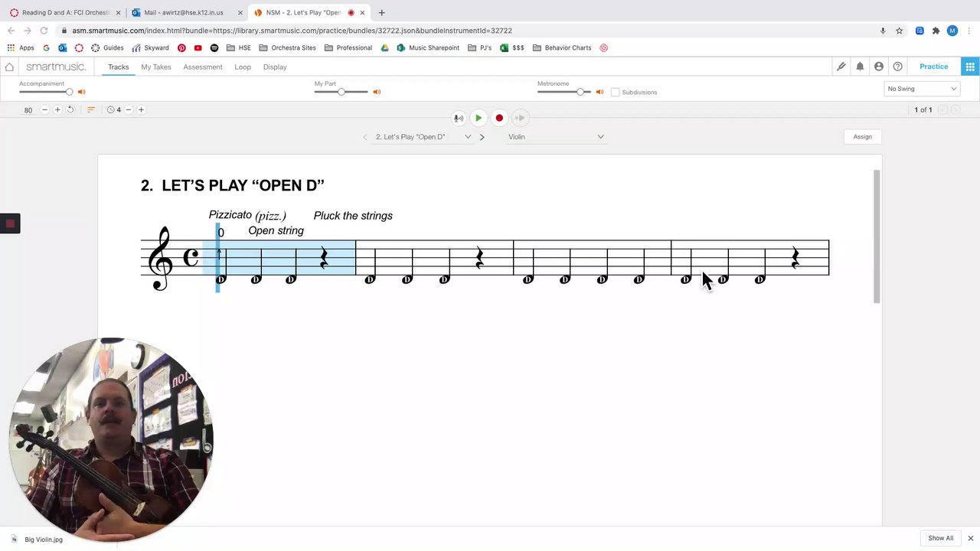The width and height of the screenshot is (980, 551).
Task: Toggle the orange cursor lines icon
Action: [x=91, y=110]
